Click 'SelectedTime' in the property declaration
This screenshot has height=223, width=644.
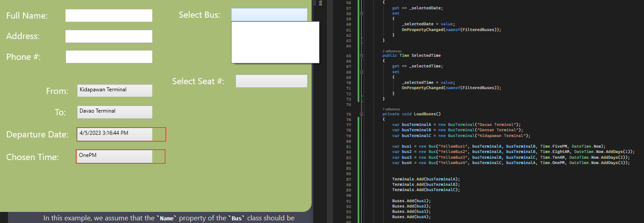tap(426, 56)
